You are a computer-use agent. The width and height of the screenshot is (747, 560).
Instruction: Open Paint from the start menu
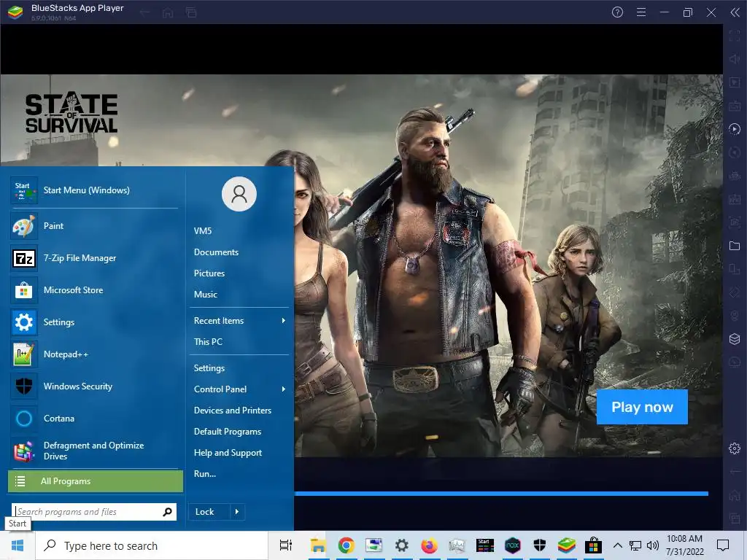tap(96, 226)
